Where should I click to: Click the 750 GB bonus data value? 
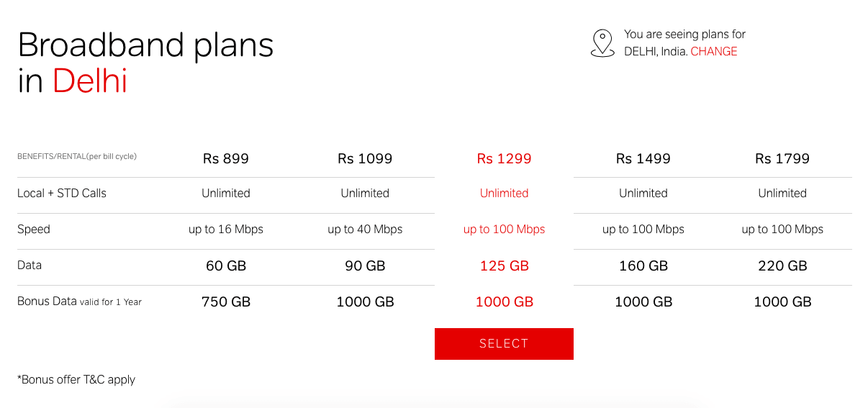226,302
